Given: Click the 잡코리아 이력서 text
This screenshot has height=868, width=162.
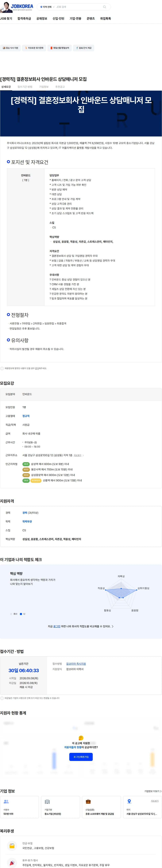Looking at the screenshot, I should [75, 669].
